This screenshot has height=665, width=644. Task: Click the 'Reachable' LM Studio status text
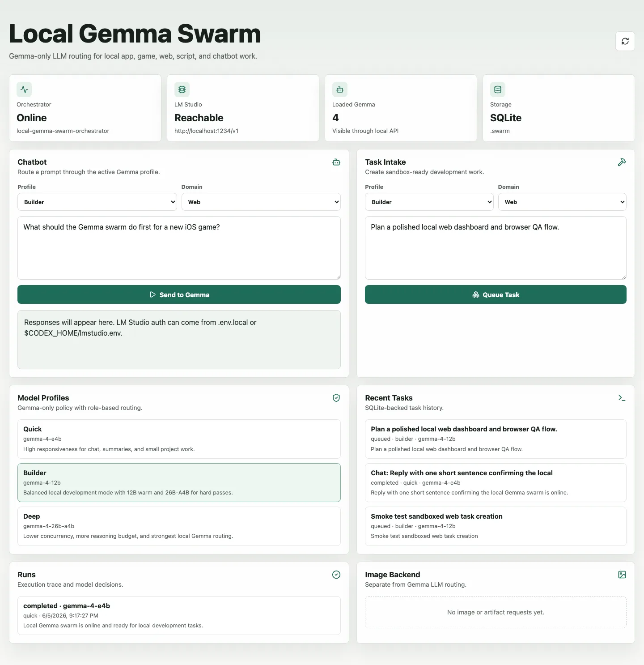coord(199,118)
